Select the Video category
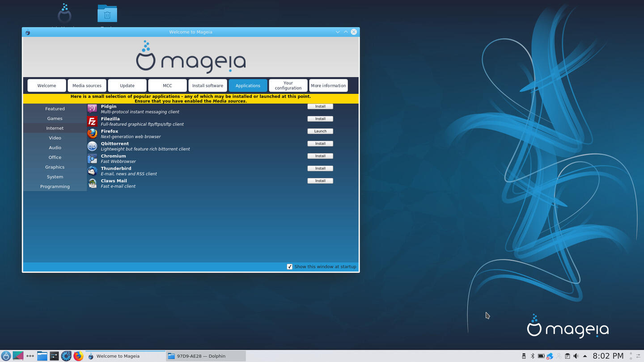Viewport: 644px width, 362px height. point(55,138)
